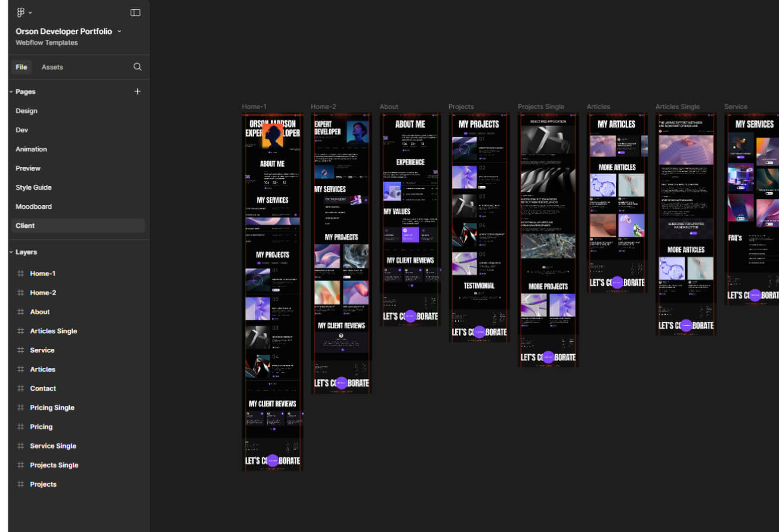The height and width of the screenshot is (532, 779).
Task: Select the Contact layer name
Action: pos(43,388)
